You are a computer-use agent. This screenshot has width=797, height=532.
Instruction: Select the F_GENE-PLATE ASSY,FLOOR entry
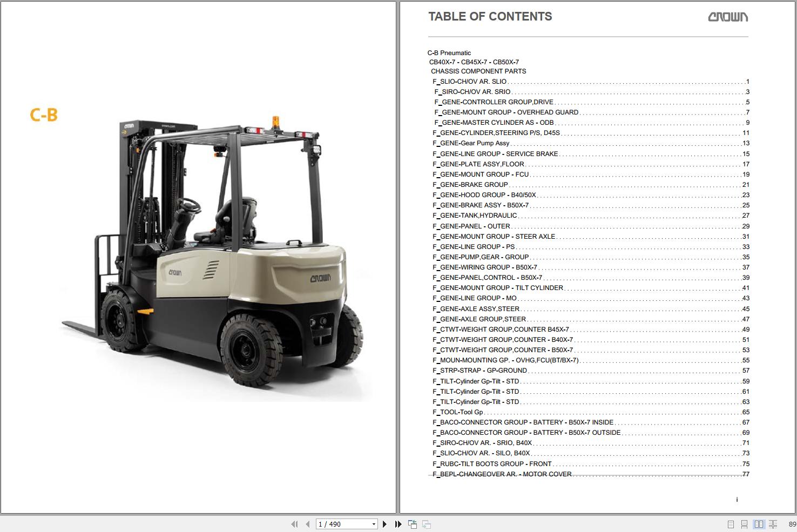[591, 164]
